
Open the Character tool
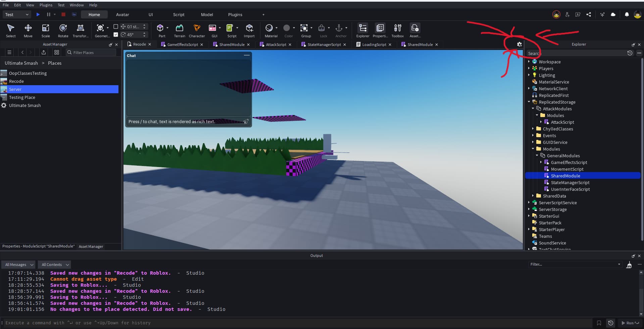click(x=197, y=31)
